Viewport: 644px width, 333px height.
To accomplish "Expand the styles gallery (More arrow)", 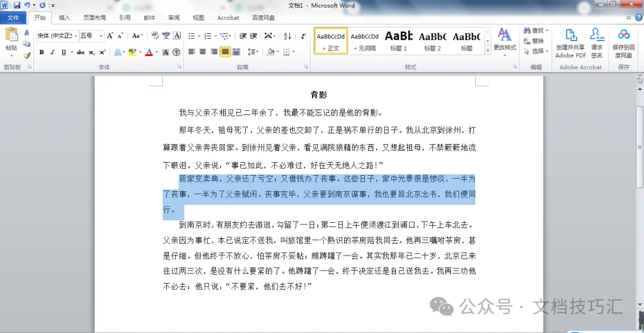I will [488, 51].
